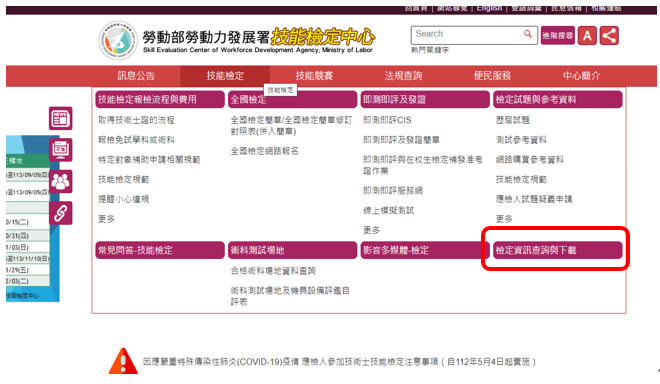Click the red warning triangle icon
Screen dimensions: 660x384
pos(123,361)
